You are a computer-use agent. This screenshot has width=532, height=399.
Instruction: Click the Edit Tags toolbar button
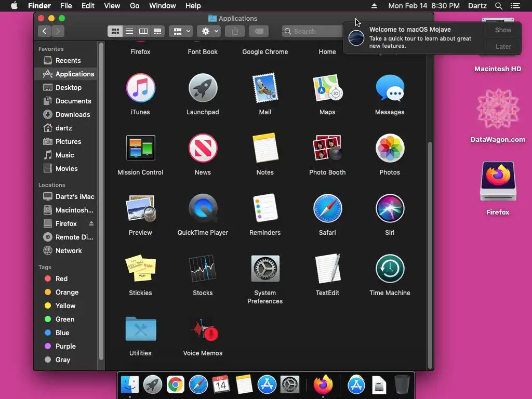(x=259, y=31)
